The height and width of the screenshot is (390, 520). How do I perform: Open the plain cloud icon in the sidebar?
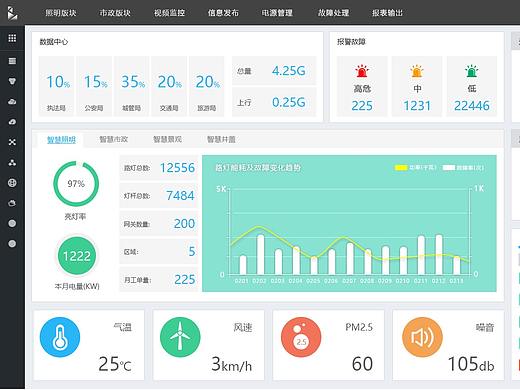[12, 102]
